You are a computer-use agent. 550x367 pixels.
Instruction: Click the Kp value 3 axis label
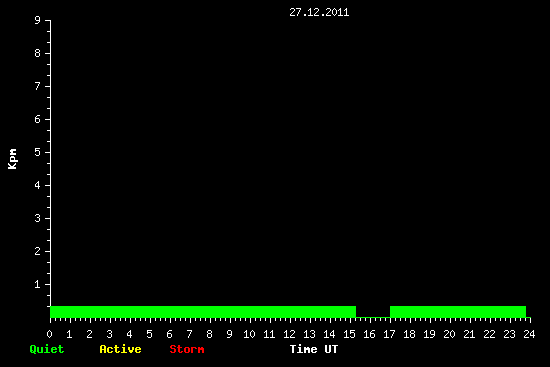tap(38, 218)
